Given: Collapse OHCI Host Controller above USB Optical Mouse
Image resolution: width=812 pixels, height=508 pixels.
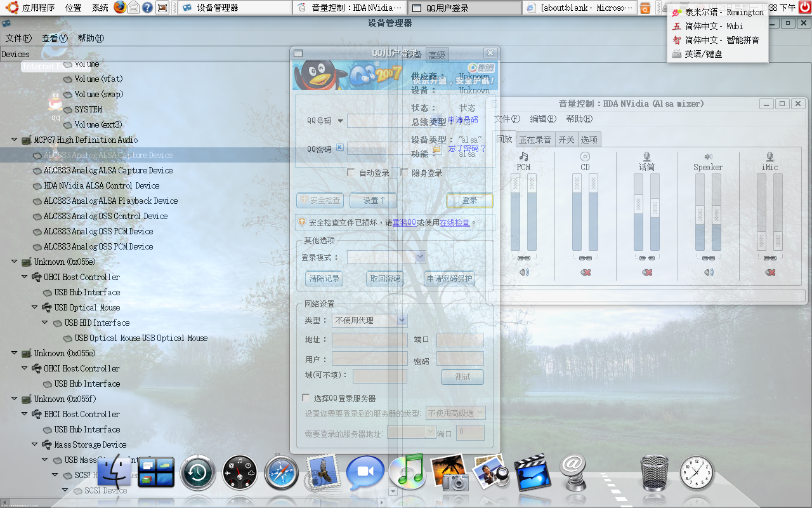Looking at the screenshot, I should tap(24, 277).
